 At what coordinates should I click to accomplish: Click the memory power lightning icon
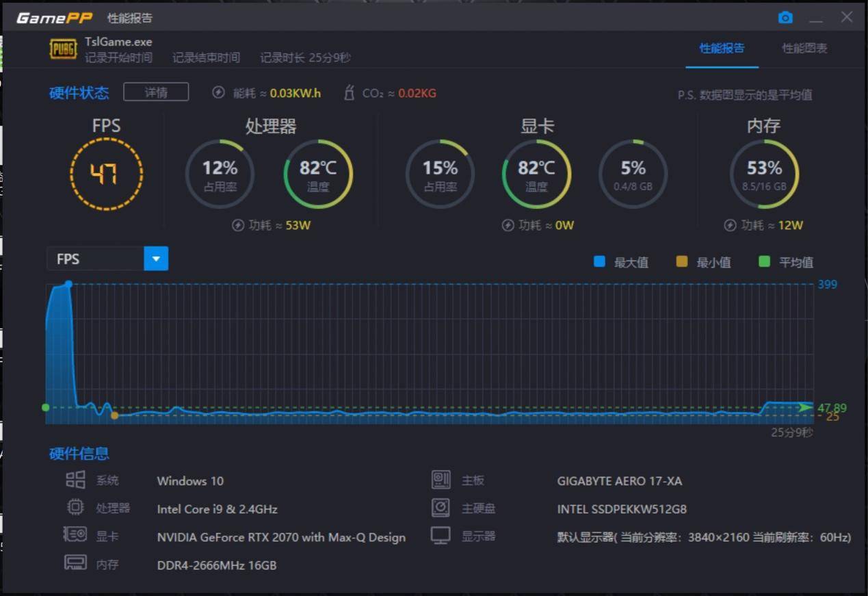click(x=730, y=225)
